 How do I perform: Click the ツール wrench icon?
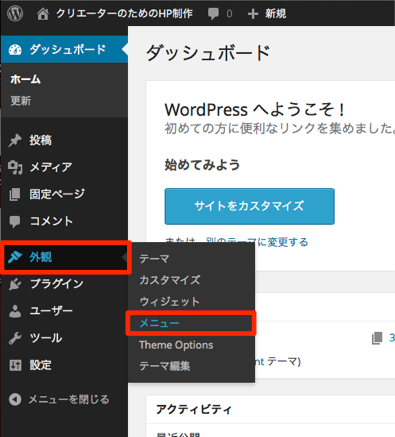(15, 338)
